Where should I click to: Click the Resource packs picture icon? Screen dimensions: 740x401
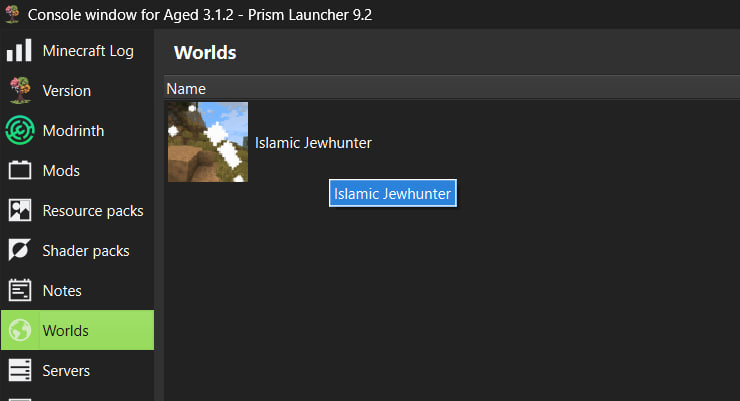click(x=20, y=210)
